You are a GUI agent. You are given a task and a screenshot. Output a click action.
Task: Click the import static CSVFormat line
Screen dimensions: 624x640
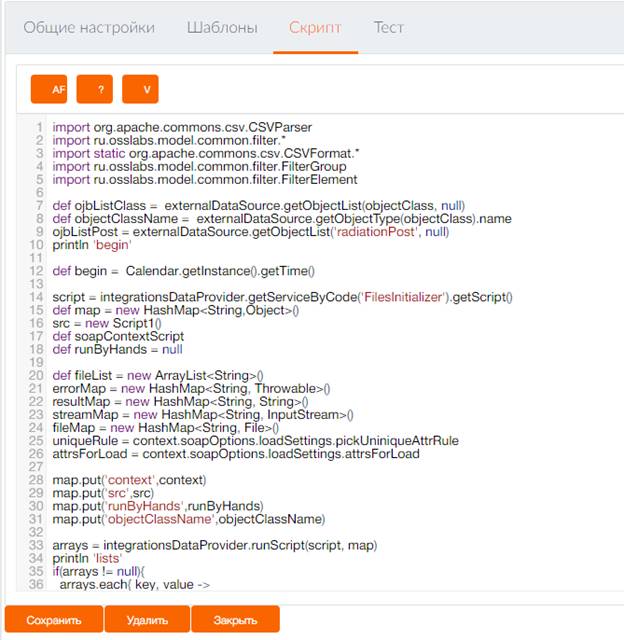[x=206, y=153]
